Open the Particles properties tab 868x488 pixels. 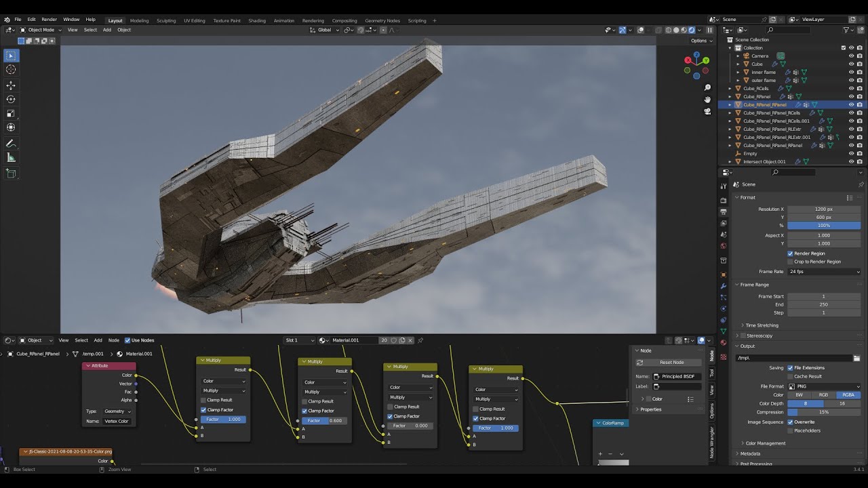pos(724,298)
